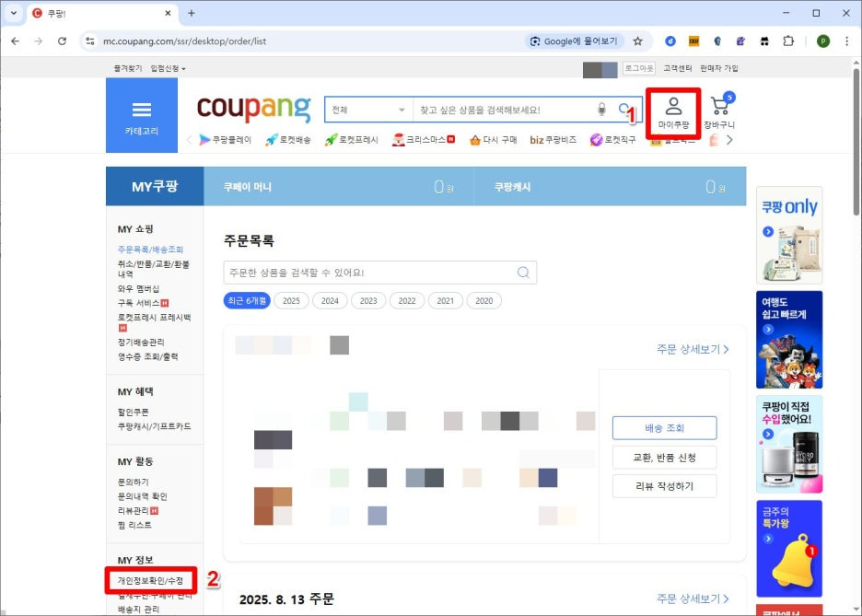This screenshot has height=616, width=862.
Task: Click the 쿠팡캐시 balance panel
Action: [x=611, y=186]
